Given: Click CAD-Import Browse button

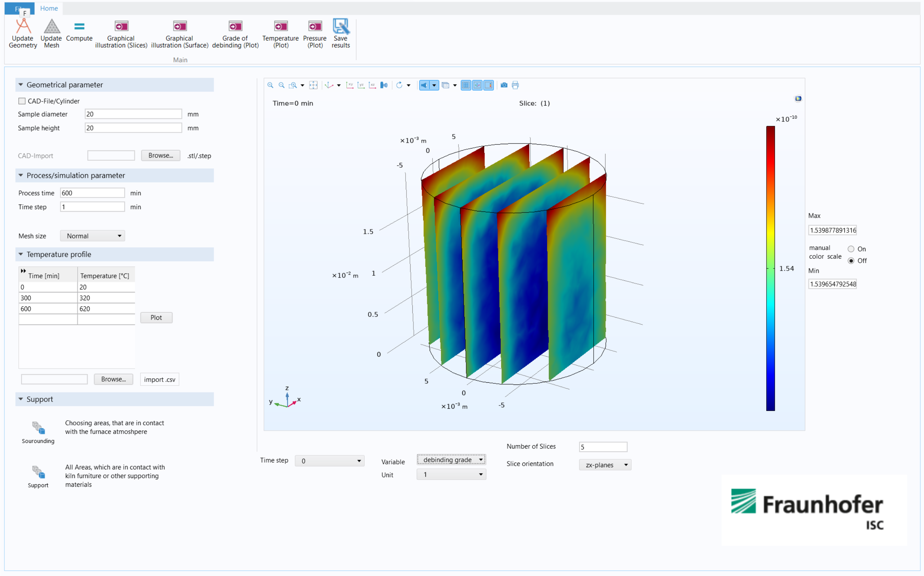Looking at the screenshot, I should pyautogui.click(x=161, y=155).
